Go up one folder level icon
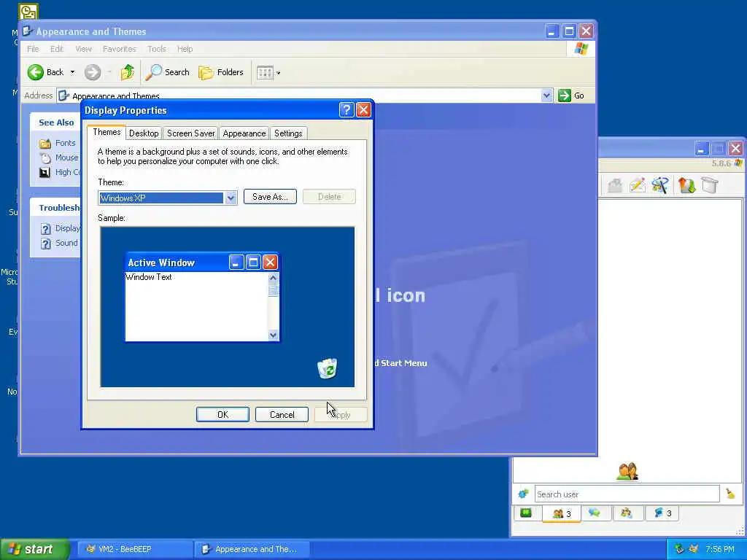The height and width of the screenshot is (560, 747). [x=127, y=72]
